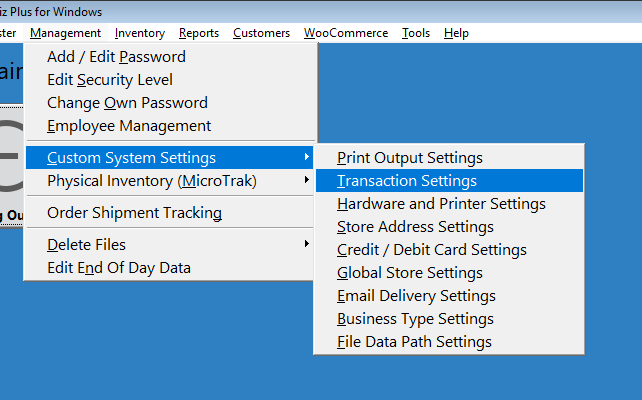Open Credit / Debit Card Settings
642x400 pixels.
point(449,250)
